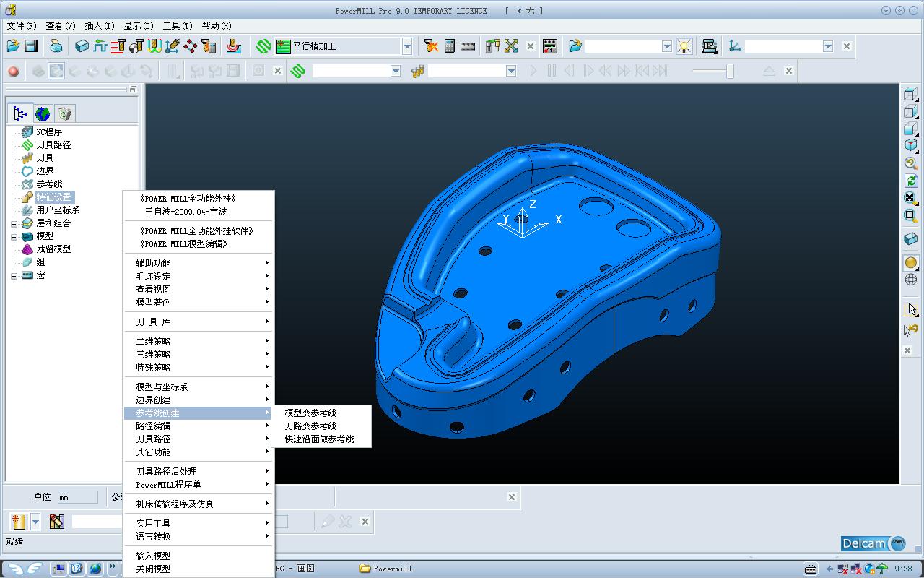Click the tool holder collision icon
The height and width of the screenshot is (578, 924).
(493, 46)
